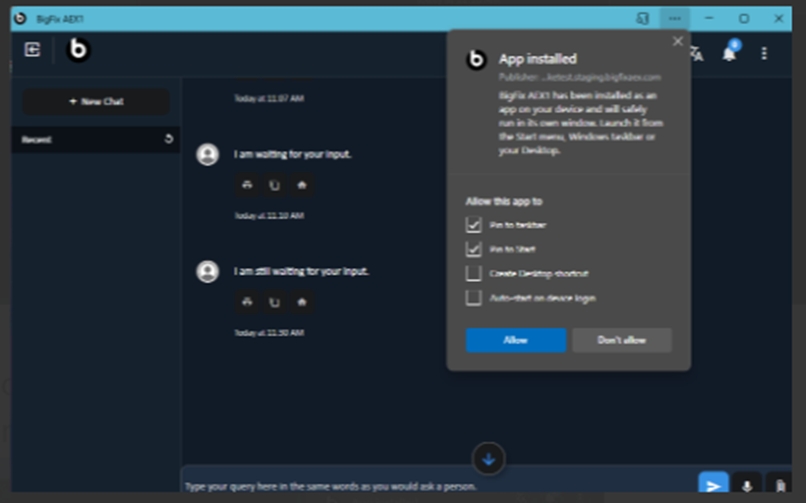The image size is (806, 503).
Task: Open the title bar three-dot settings menu
Action: coord(675,19)
